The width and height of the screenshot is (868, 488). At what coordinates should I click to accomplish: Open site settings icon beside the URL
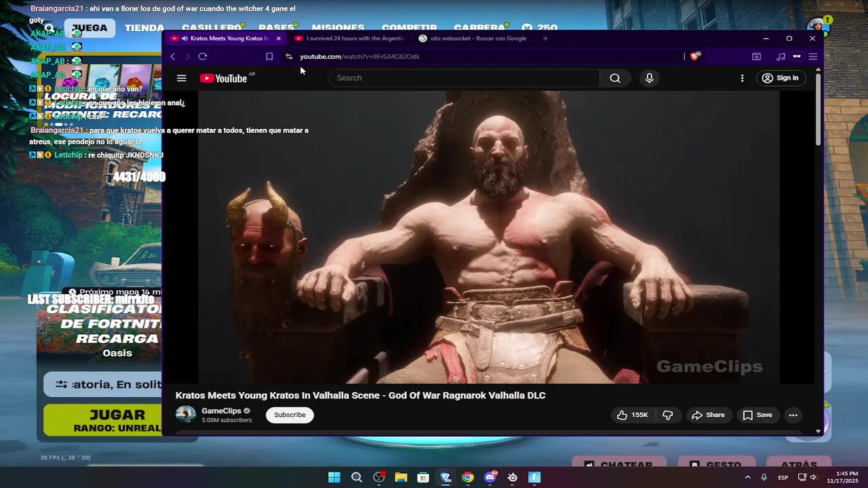tap(289, 56)
